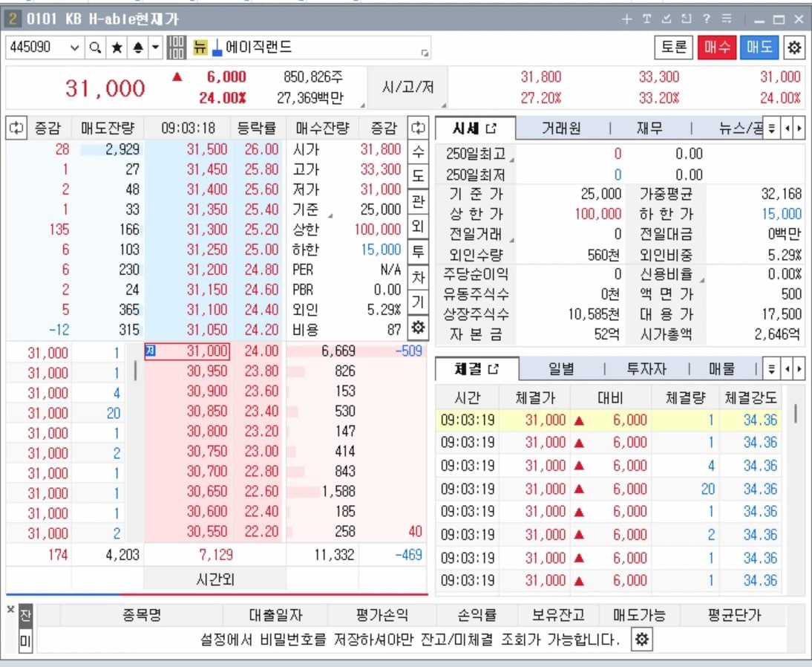
Task: Click the T font icon in title bar
Action: tap(646, 19)
